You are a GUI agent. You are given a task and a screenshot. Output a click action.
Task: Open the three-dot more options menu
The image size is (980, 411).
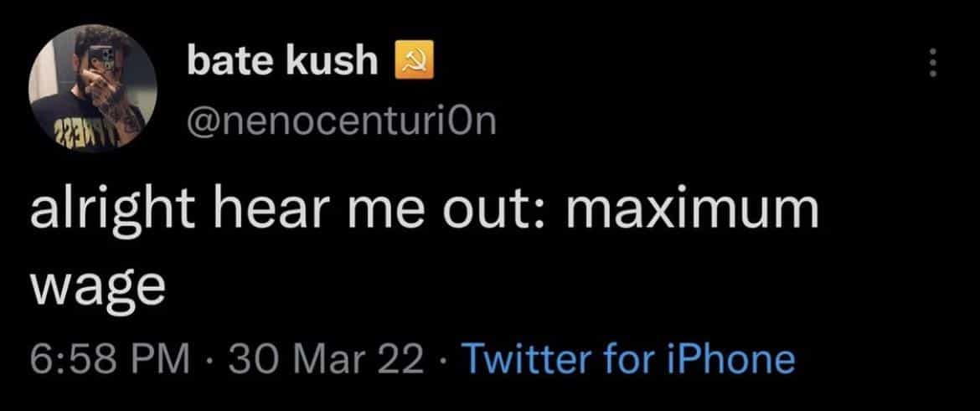pyautogui.click(x=936, y=64)
